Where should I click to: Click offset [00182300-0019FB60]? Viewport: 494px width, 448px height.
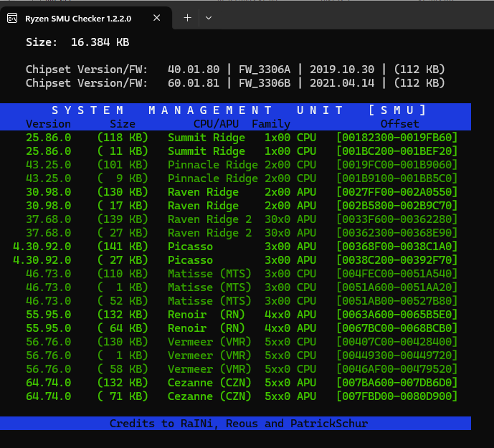(397, 138)
